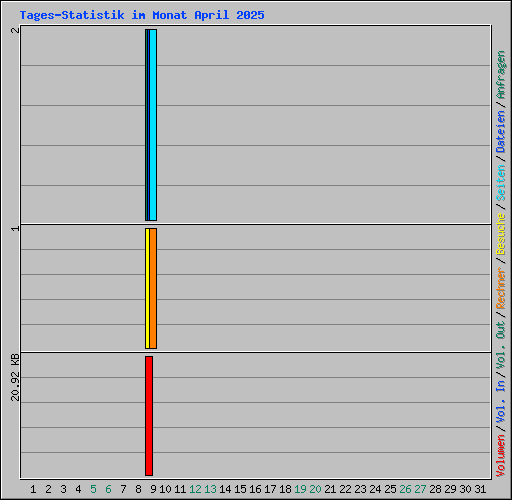Click day label '12' on x-axis
The image size is (512, 500).
tap(195, 489)
